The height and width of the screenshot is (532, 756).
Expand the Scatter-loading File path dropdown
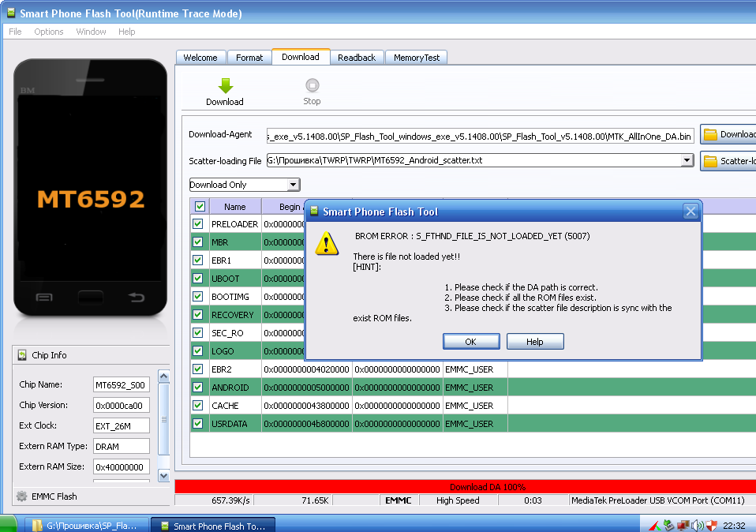tap(687, 160)
